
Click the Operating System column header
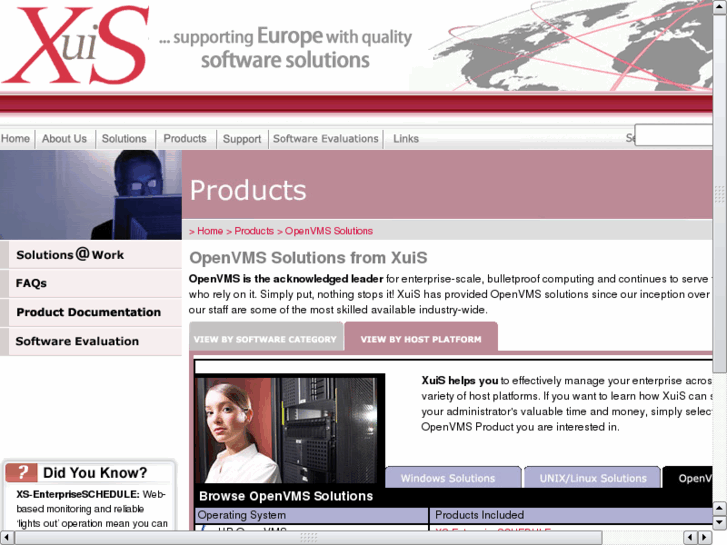[x=312, y=515]
